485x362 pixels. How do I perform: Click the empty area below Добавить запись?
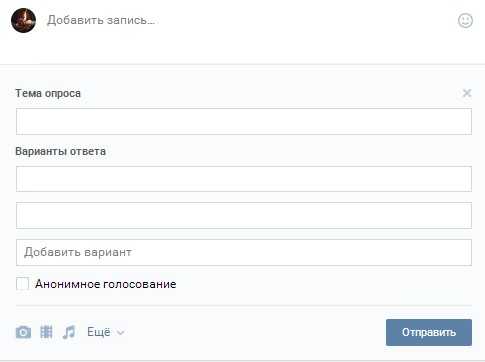point(242,48)
